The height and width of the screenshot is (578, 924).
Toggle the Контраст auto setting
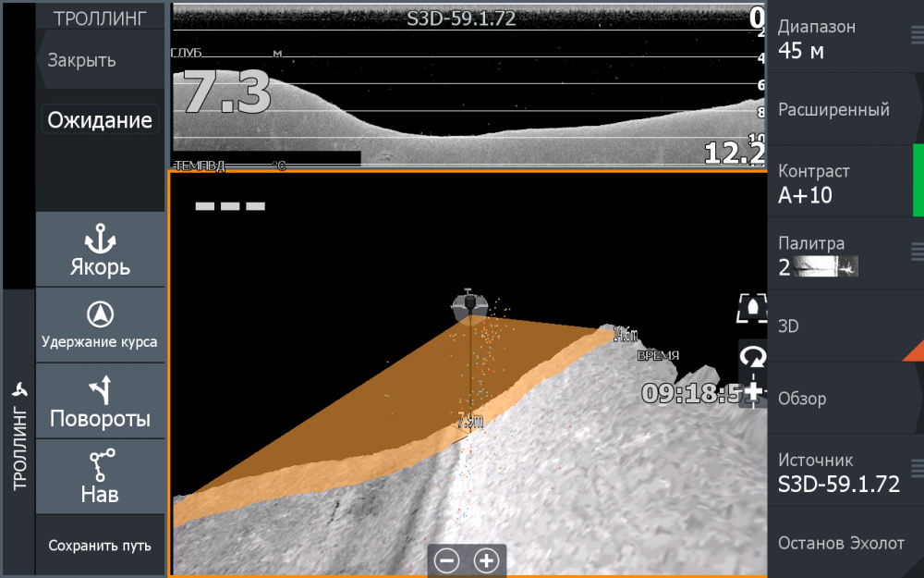pyautogui.click(x=845, y=182)
